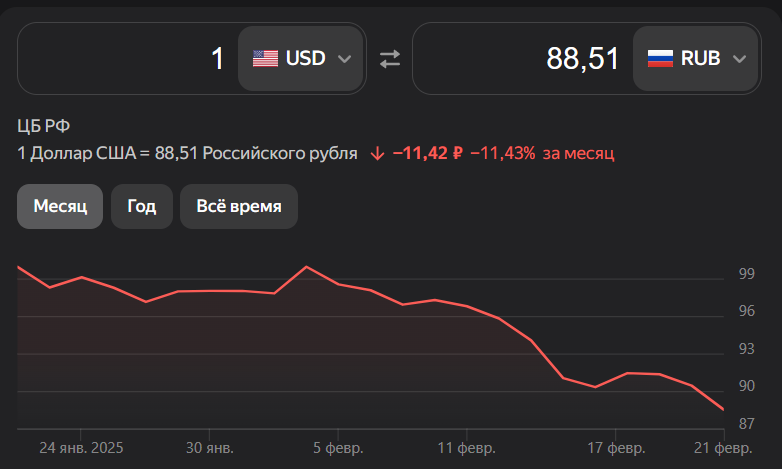
Task: Click the −11,43% за месяц text
Action: 542,154
